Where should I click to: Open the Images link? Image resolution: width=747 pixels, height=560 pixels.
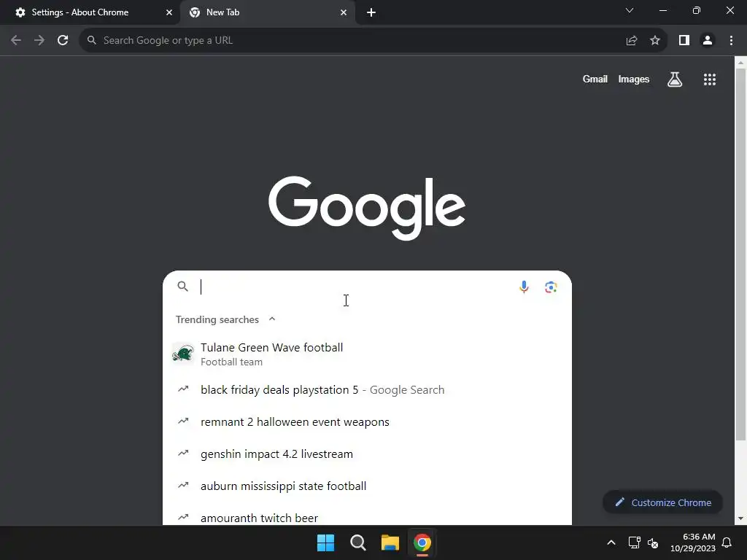[x=634, y=79]
